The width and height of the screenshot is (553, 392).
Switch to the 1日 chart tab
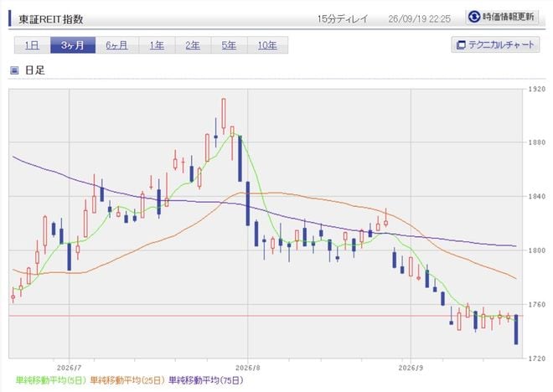[33, 45]
